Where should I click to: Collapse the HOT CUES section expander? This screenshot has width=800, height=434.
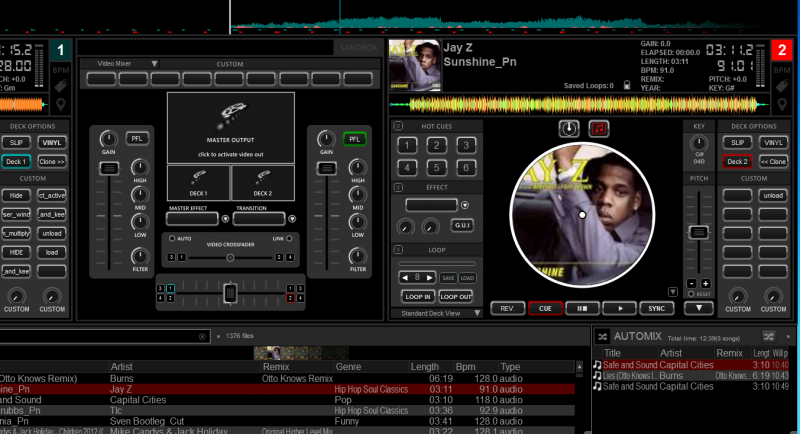398,126
